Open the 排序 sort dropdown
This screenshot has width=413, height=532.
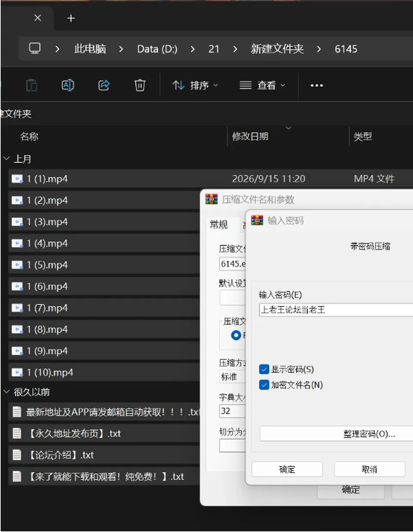point(195,85)
